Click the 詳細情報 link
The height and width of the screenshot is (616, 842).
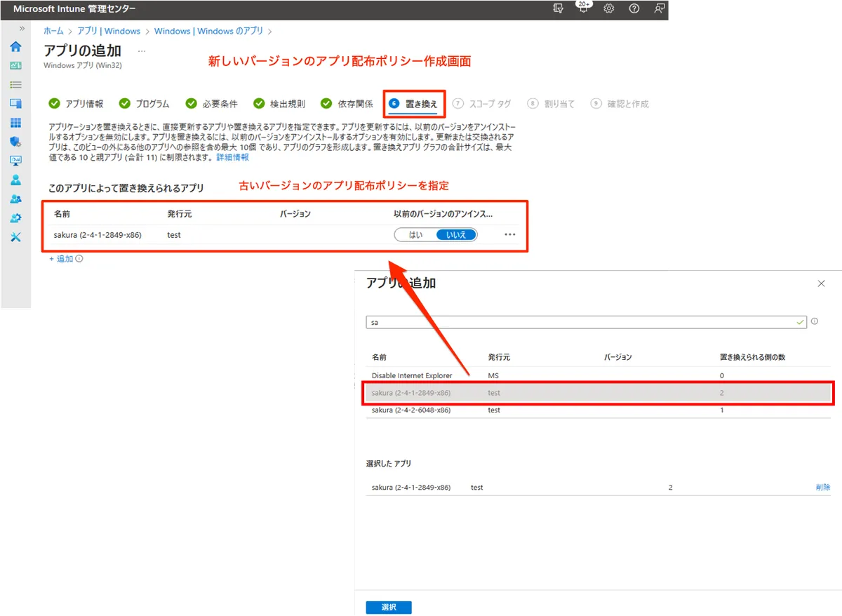pos(232,158)
